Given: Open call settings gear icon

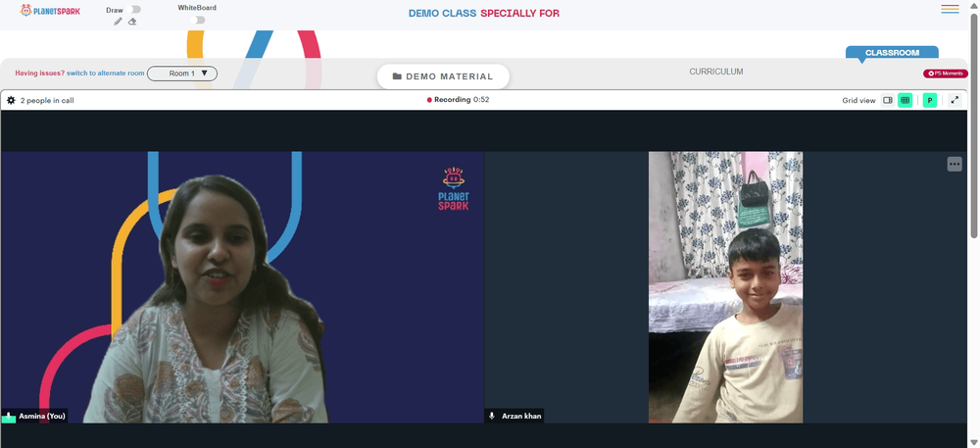Looking at the screenshot, I should click(11, 100).
